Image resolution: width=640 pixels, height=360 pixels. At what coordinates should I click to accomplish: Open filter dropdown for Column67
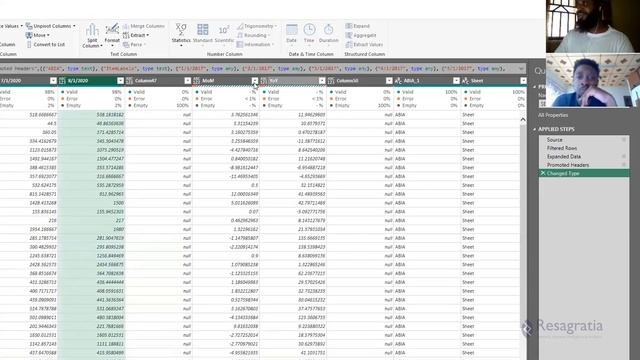click(187, 81)
